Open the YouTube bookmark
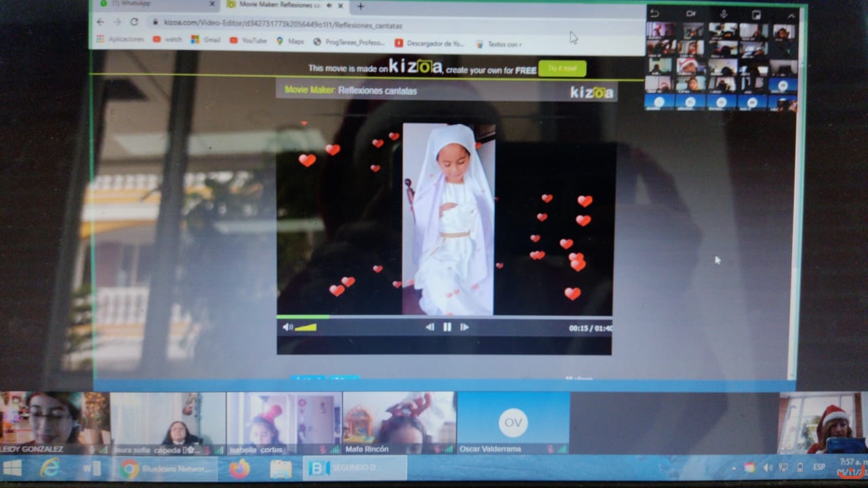868x488 pixels. pyautogui.click(x=248, y=41)
